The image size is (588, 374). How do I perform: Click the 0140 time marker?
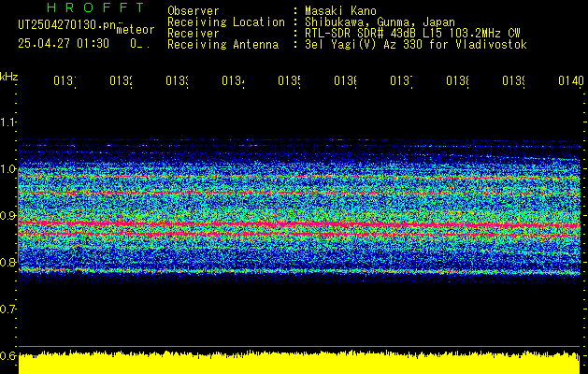571,80
